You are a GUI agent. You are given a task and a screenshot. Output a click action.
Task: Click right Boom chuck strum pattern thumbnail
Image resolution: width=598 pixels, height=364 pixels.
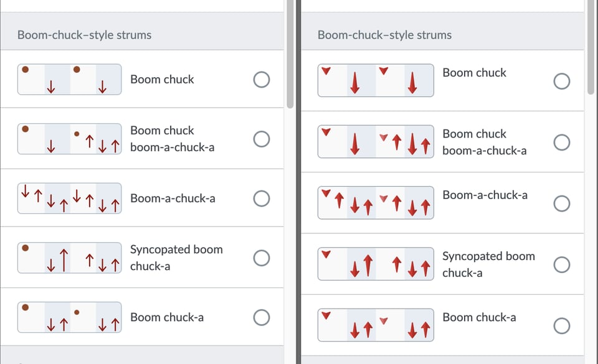coord(376,80)
